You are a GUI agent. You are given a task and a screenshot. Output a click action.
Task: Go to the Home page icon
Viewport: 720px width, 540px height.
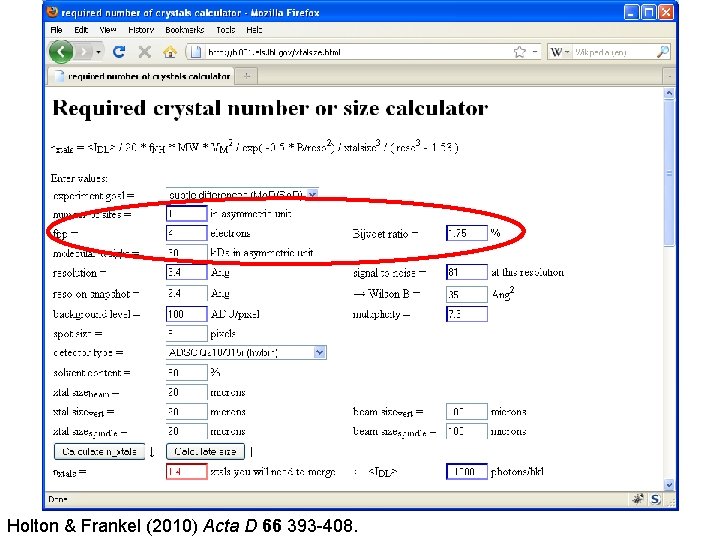(169, 52)
